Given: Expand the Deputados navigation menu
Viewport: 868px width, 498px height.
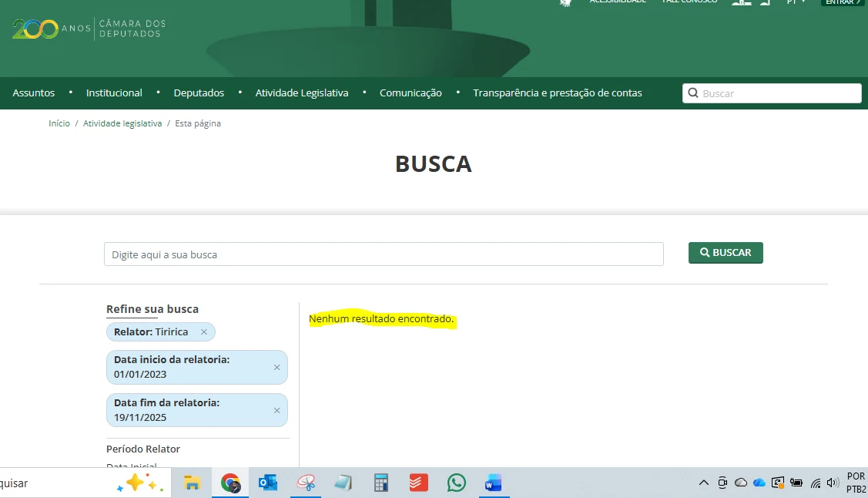Looking at the screenshot, I should (x=199, y=93).
